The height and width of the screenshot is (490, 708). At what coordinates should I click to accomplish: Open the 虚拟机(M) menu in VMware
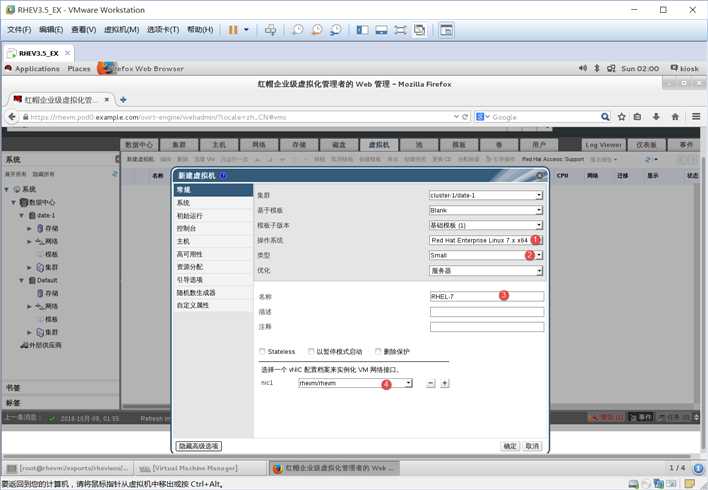coord(121,30)
